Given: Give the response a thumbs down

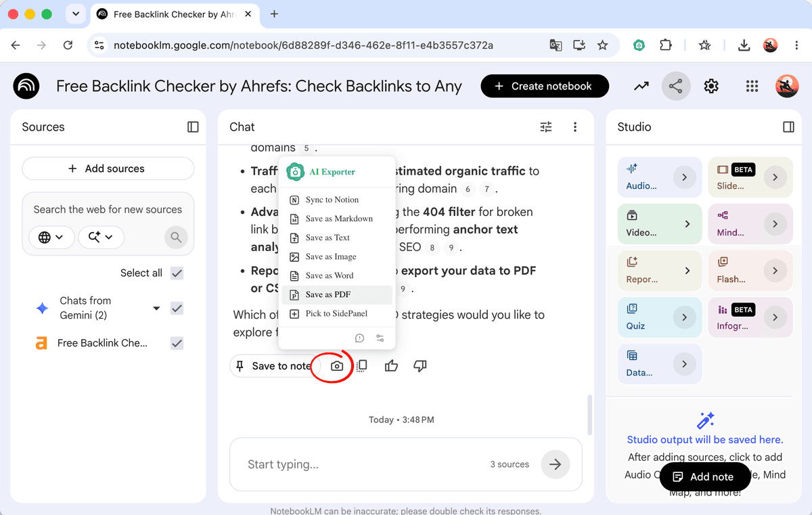Looking at the screenshot, I should pos(420,366).
